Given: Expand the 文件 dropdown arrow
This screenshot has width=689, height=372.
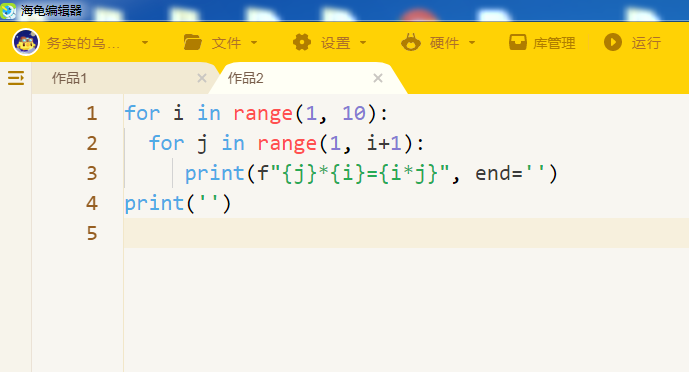Looking at the screenshot, I should pos(254,43).
